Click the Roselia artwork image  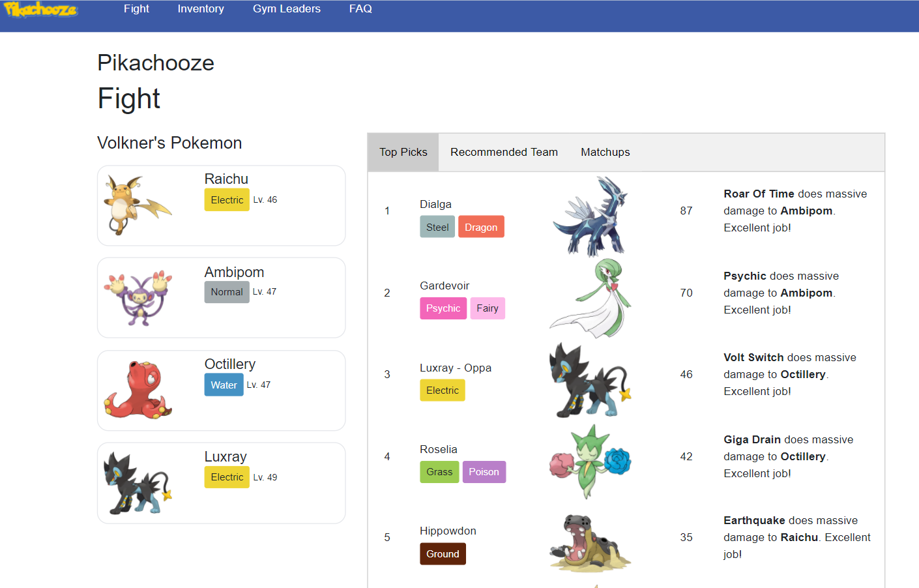point(591,462)
